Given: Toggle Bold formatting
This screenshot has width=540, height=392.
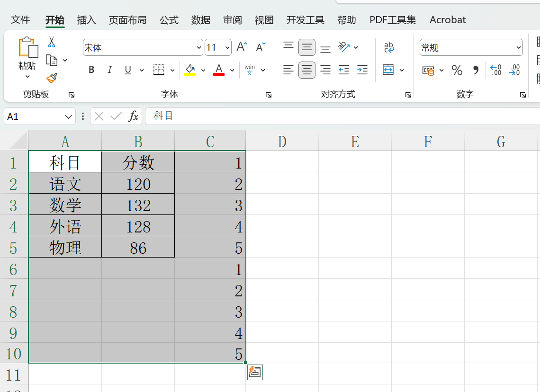Looking at the screenshot, I should (x=91, y=70).
